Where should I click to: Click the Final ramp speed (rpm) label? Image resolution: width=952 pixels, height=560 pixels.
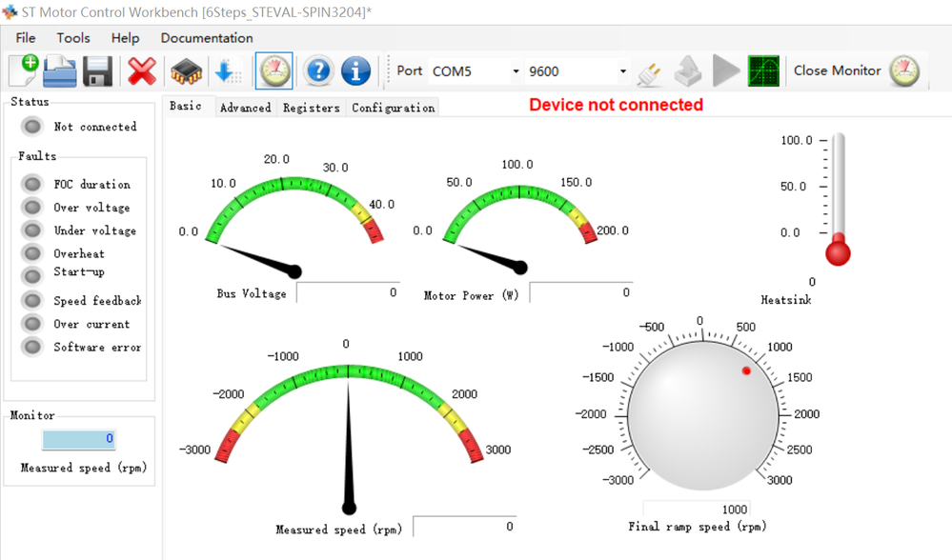pos(697,527)
